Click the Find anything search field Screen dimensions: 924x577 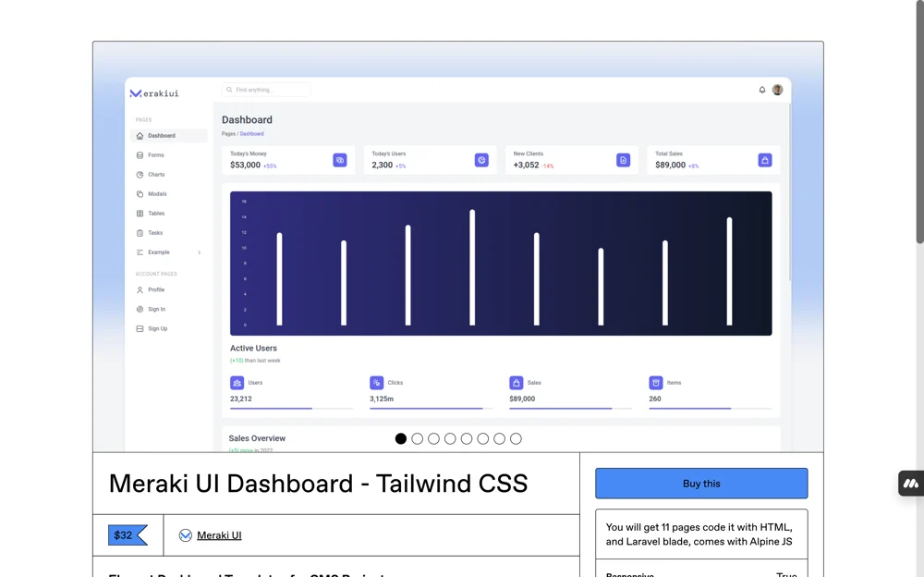point(266,90)
